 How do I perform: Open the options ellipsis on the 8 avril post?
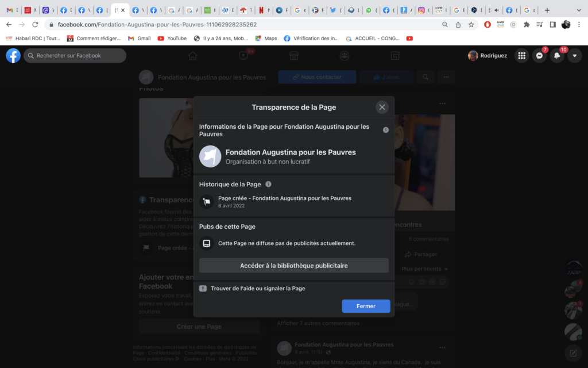[x=443, y=348]
